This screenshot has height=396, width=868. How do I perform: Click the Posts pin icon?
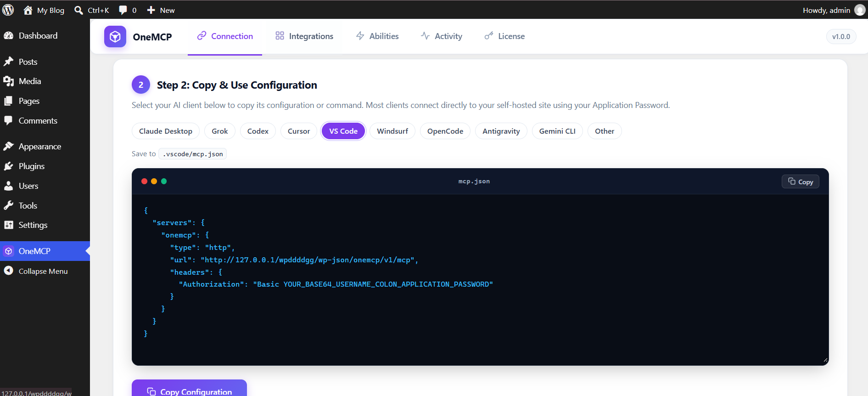[x=9, y=62]
